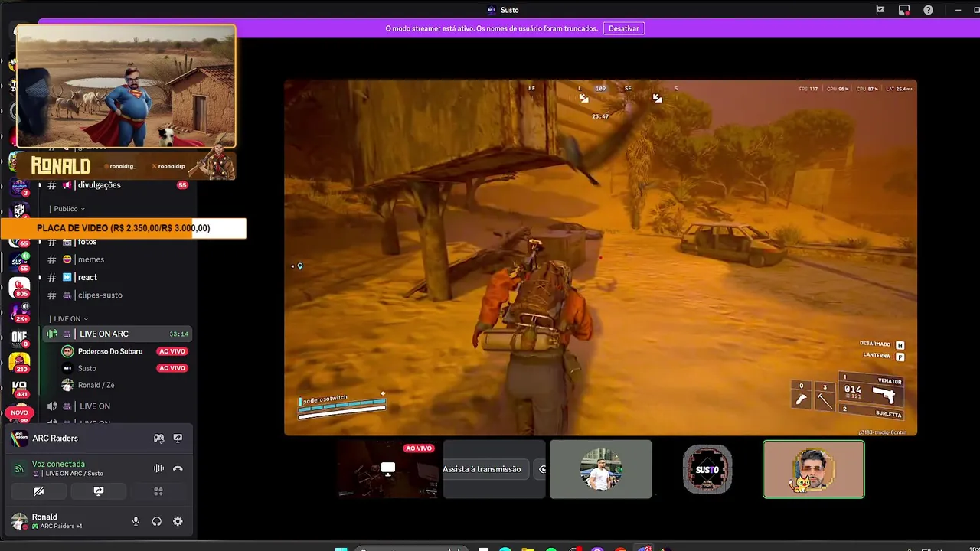This screenshot has width=980, height=551.
Task: Toggle the share screen button in voice panel
Action: [99, 491]
